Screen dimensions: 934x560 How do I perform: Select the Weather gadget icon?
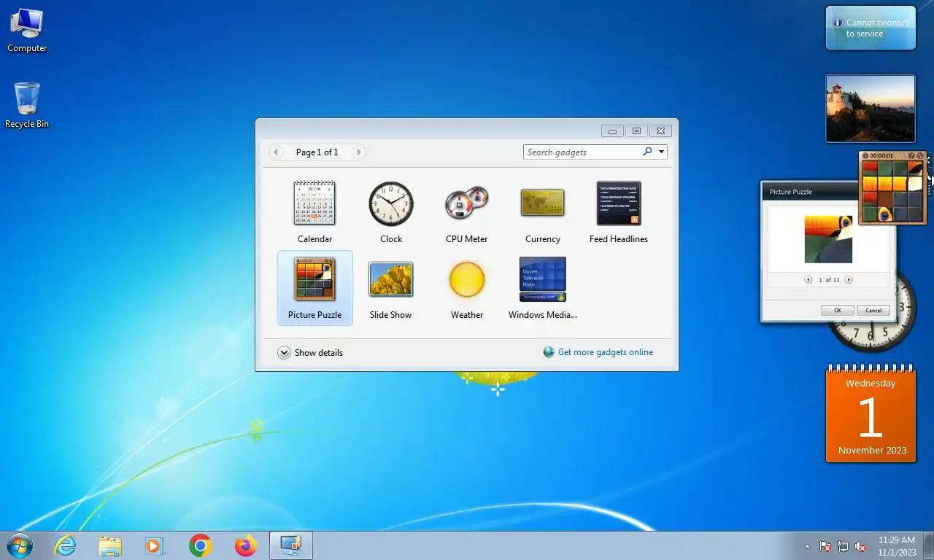pyautogui.click(x=466, y=279)
